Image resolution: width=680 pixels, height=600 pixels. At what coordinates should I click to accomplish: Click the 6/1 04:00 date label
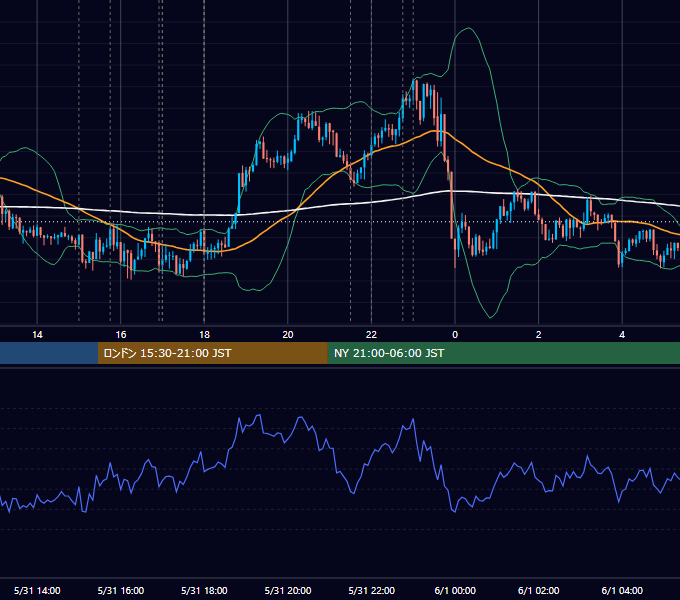point(622,590)
